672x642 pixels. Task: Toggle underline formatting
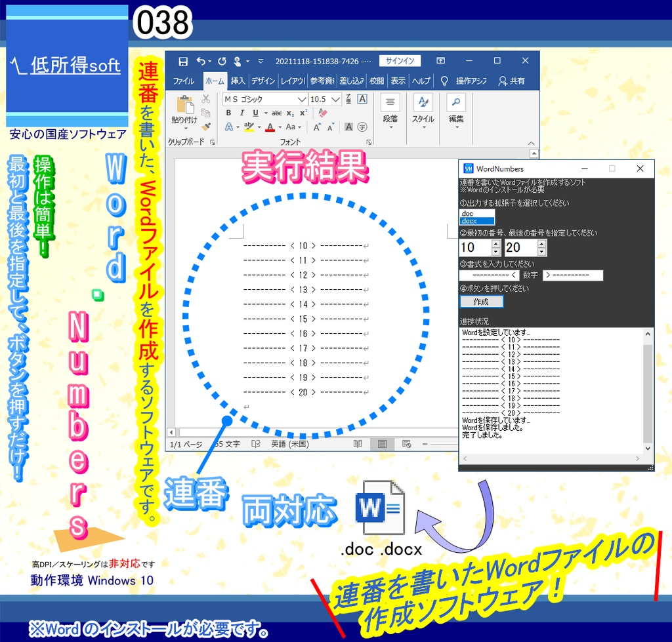(255, 113)
